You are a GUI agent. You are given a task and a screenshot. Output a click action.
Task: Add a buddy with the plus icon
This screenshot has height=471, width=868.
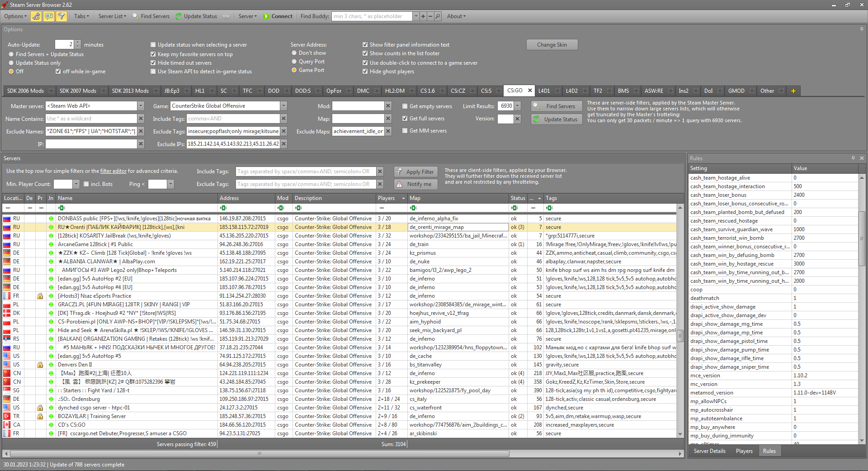pyautogui.click(x=423, y=16)
